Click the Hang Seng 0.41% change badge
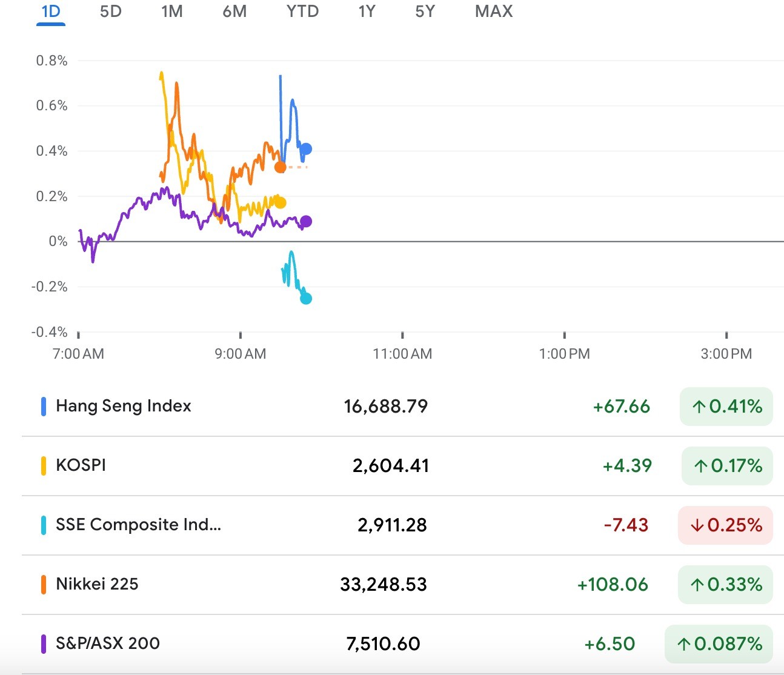Image resolution: width=784 pixels, height=675 pixels. click(726, 407)
